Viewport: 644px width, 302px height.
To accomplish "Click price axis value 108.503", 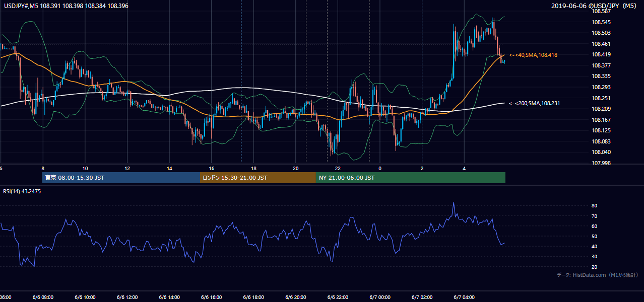I will tap(601, 33).
